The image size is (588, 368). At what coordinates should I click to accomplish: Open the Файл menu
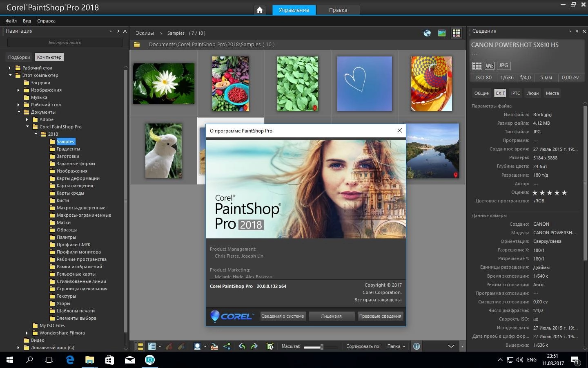tap(11, 21)
